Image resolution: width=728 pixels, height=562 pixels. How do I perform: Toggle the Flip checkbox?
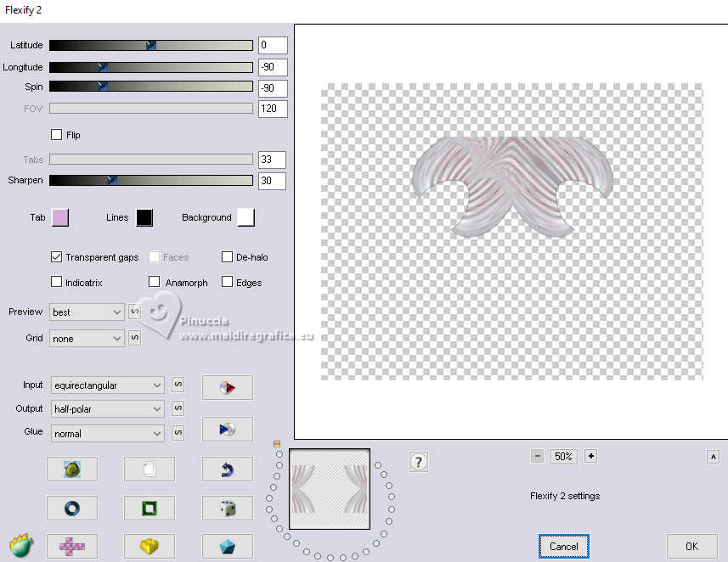(56, 135)
